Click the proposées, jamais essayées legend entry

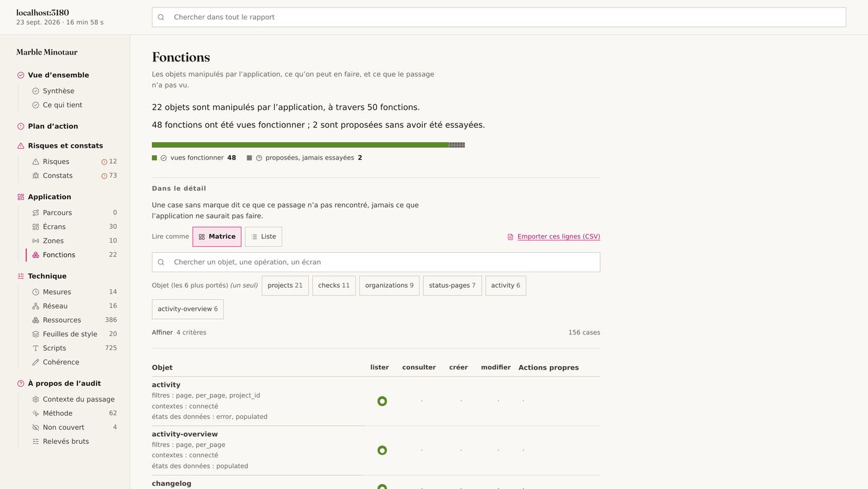coord(304,158)
